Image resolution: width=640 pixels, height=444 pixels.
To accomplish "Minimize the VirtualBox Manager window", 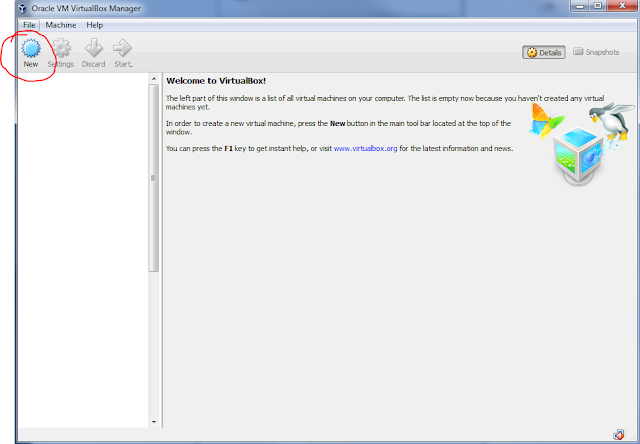I will point(580,6).
